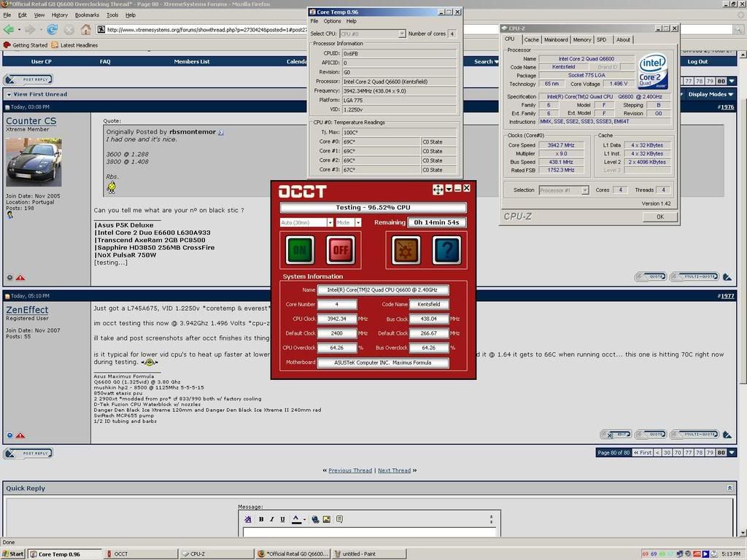The width and height of the screenshot is (747, 560).
Task: Click the OCCT down-arrow tray icon
Action: click(449, 189)
